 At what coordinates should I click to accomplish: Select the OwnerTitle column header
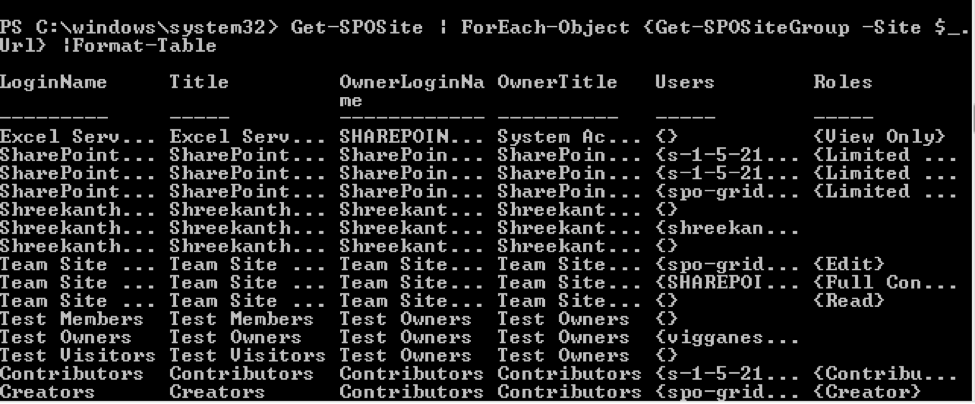click(557, 83)
